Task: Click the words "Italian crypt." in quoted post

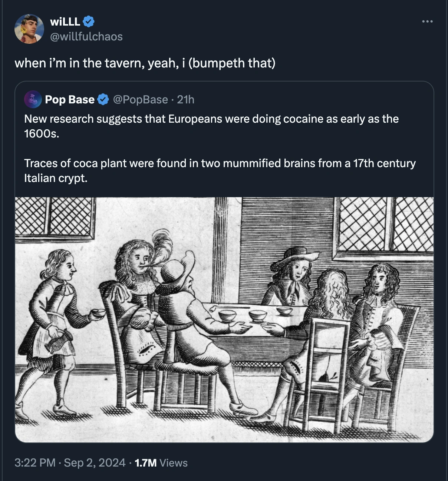Action: 56,178
